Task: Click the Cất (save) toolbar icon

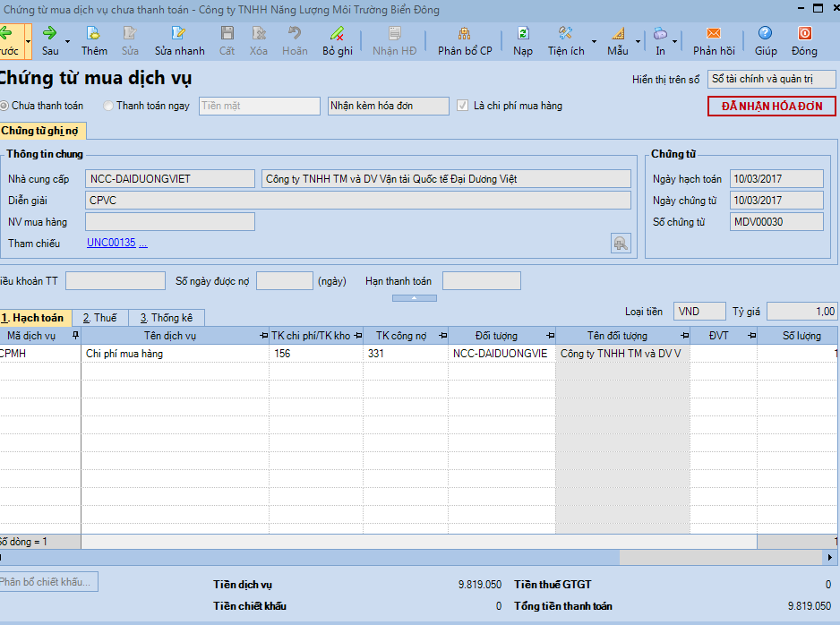Action: pos(227,40)
